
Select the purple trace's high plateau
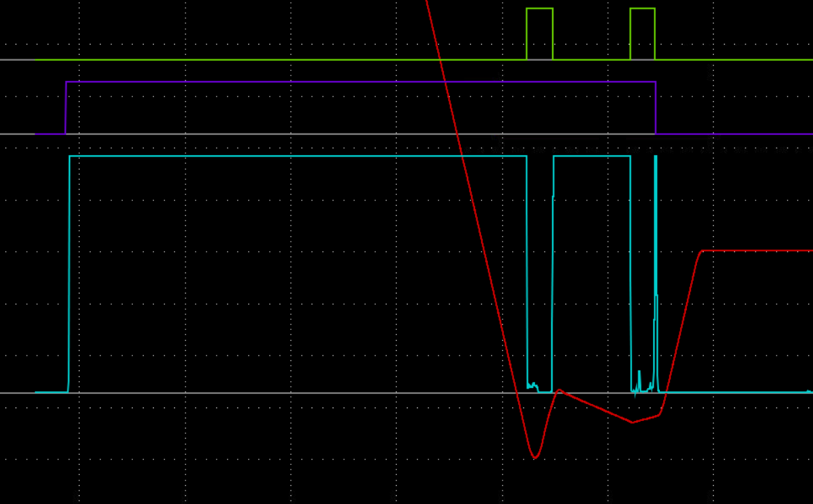[x=337, y=82]
